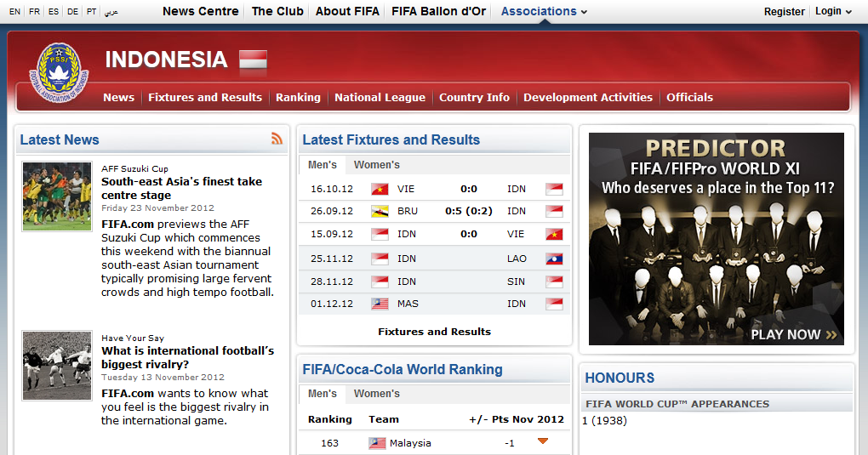Click Vietnam flag in the 16.10.12 fixture row

(380, 190)
